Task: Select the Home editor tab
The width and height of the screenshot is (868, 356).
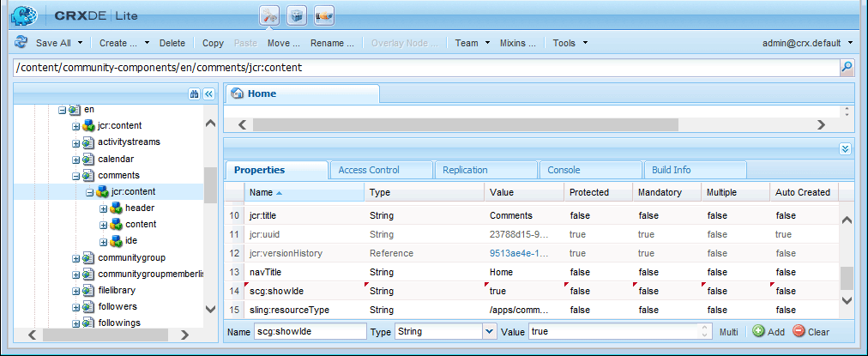Action: click(302, 94)
